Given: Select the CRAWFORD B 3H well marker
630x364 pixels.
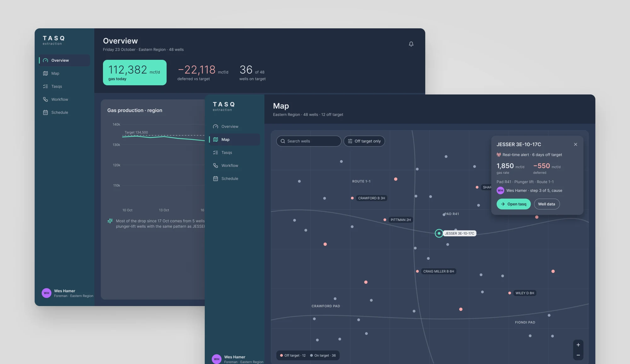Looking at the screenshot, I should coord(352,198).
